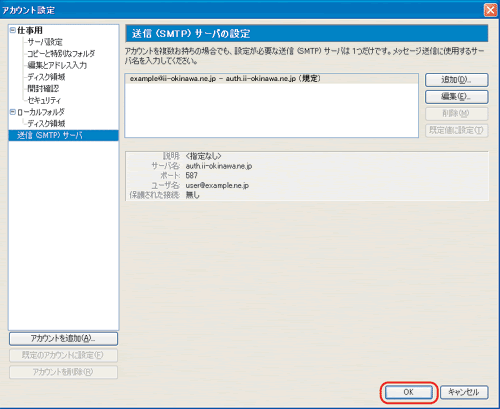
Task: Click 送信 (SMTP) サーバの設定 heading
Action: pos(191,33)
